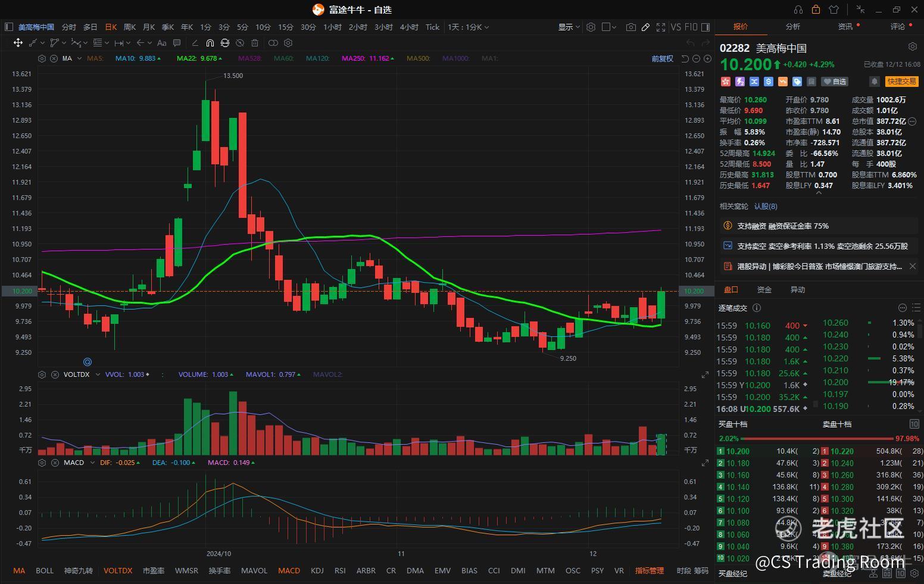Open VOLTDX indicator settings gear

(x=42, y=374)
